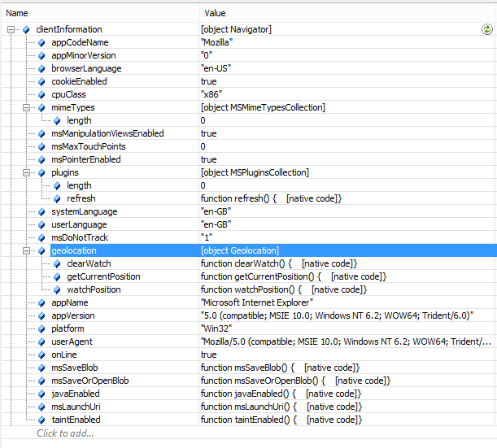Click the function msLaunchUri() value
The height and width of the screenshot is (448, 497).
(x=281, y=407)
